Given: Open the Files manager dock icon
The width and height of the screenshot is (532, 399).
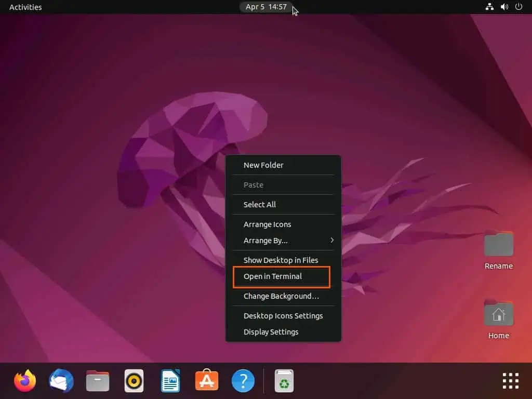Looking at the screenshot, I should click(98, 381).
